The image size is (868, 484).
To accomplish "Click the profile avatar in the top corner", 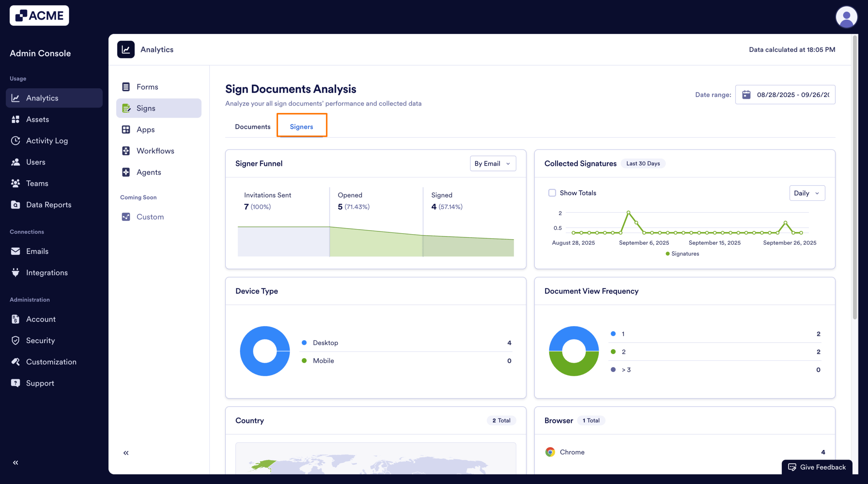I will click(x=847, y=17).
